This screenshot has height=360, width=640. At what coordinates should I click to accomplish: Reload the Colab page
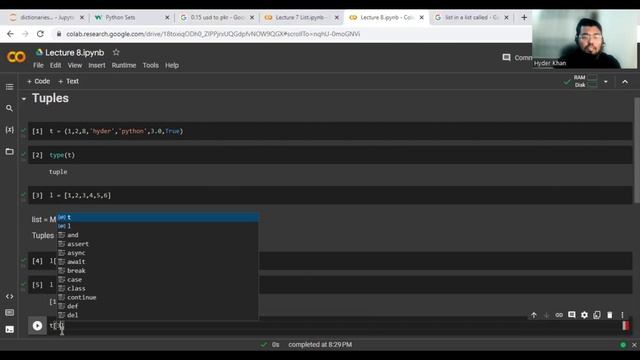tap(40, 34)
